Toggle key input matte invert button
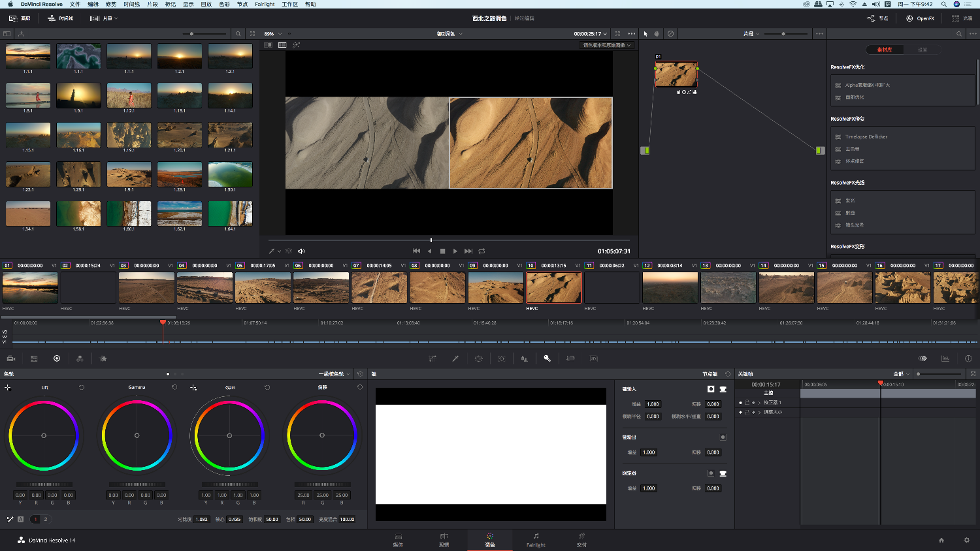The height and width of the screenshot is (551, 980). (x=711, y=389)
